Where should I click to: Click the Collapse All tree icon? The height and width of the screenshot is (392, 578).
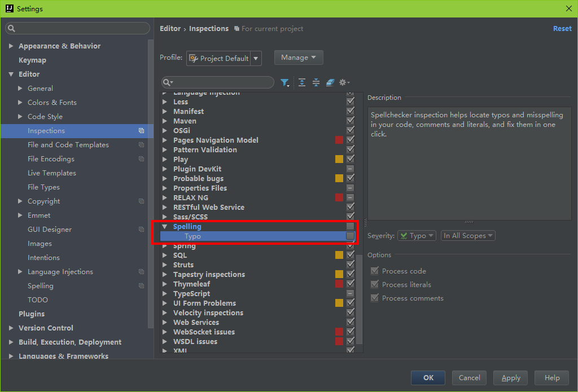(x=316, y=83)
